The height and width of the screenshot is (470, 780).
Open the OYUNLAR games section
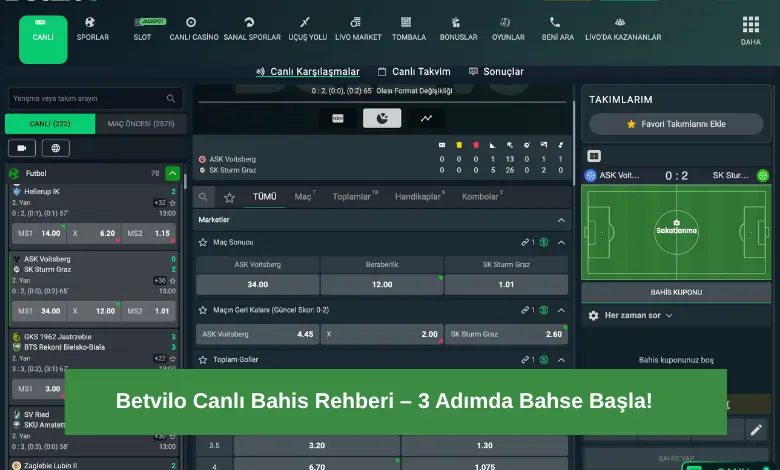[x=508, y=29]
